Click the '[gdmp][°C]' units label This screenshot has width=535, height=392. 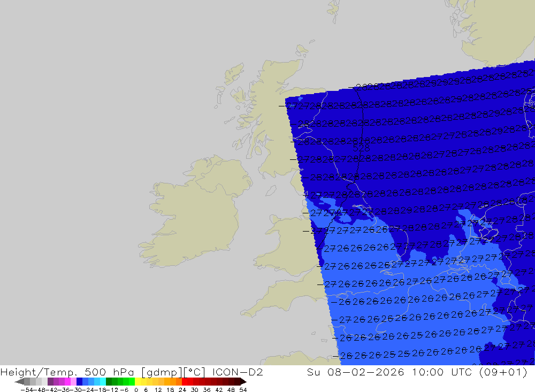coord(173,372)
